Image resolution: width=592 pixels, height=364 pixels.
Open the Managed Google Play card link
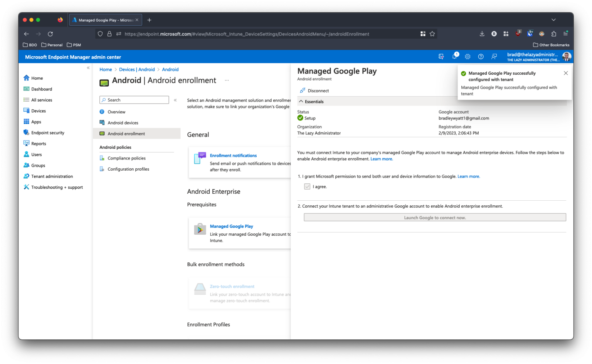point(231,226)
